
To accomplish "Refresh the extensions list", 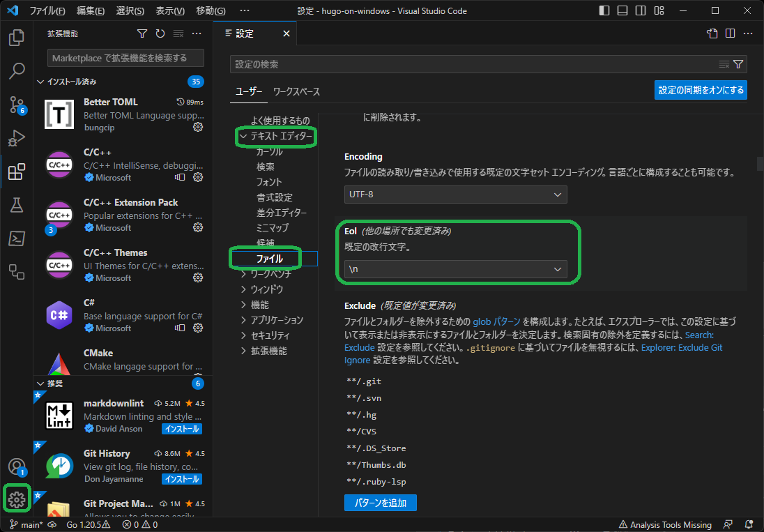I will click(160, 33).
